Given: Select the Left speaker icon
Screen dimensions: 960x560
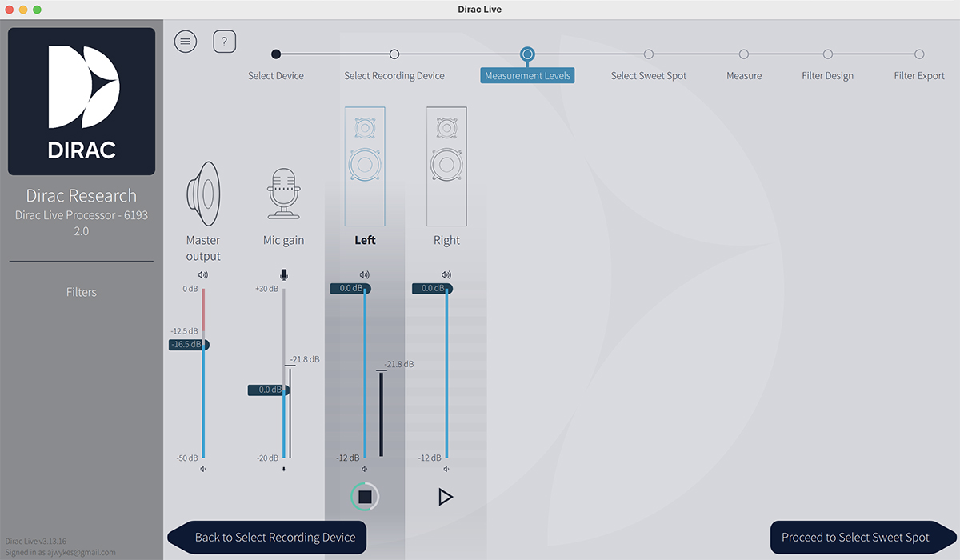Looking at the screenshot, I should coord(365,166).
